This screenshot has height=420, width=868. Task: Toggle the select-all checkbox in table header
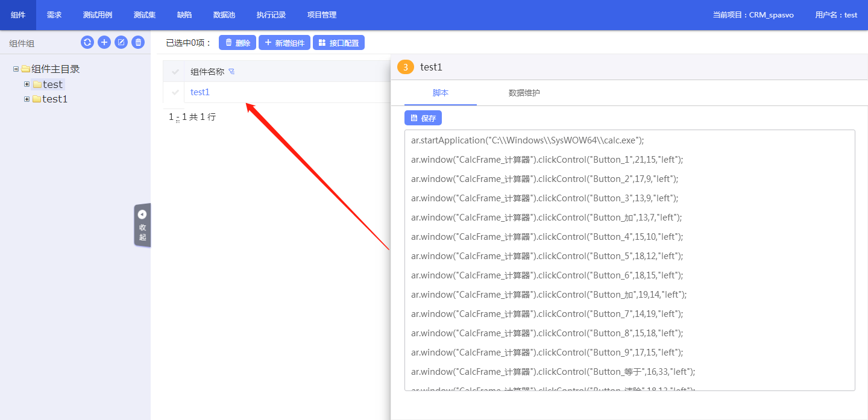point(175,72)
